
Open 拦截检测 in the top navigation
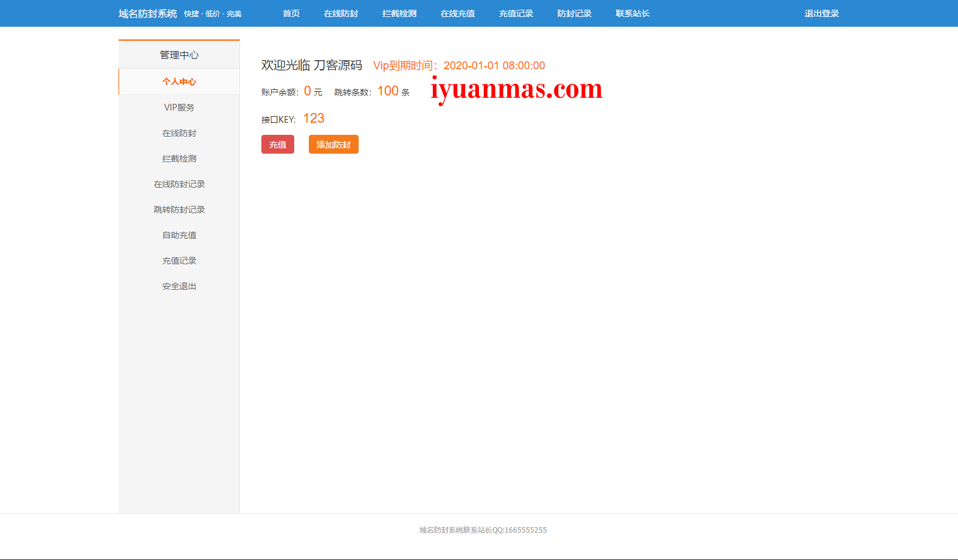pyautogui.click(x=399, y=13)
